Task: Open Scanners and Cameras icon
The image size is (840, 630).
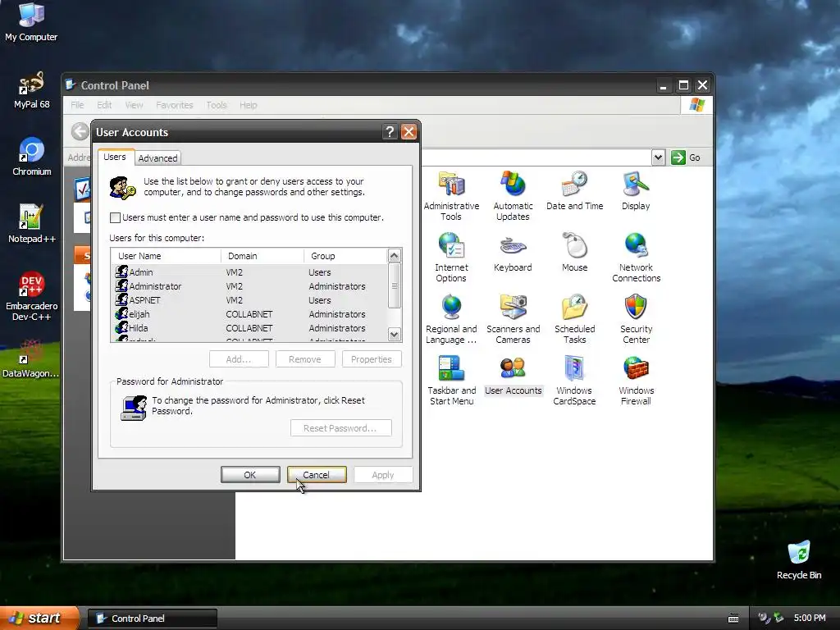Action: click(513, 319)
